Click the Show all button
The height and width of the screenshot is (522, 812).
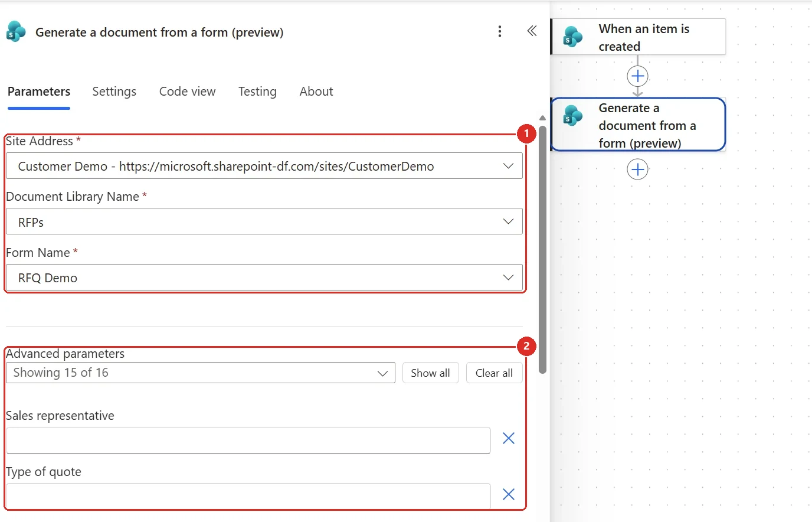pyautogui.click(x=430, y=373)
